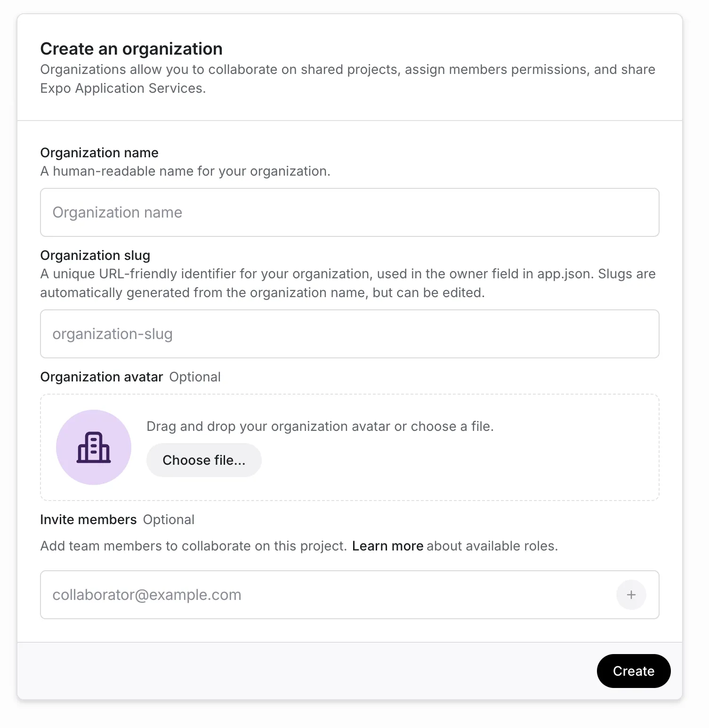Focus the organization-slug input field
This screenshot has height=728, width=709.
[350, 334]
